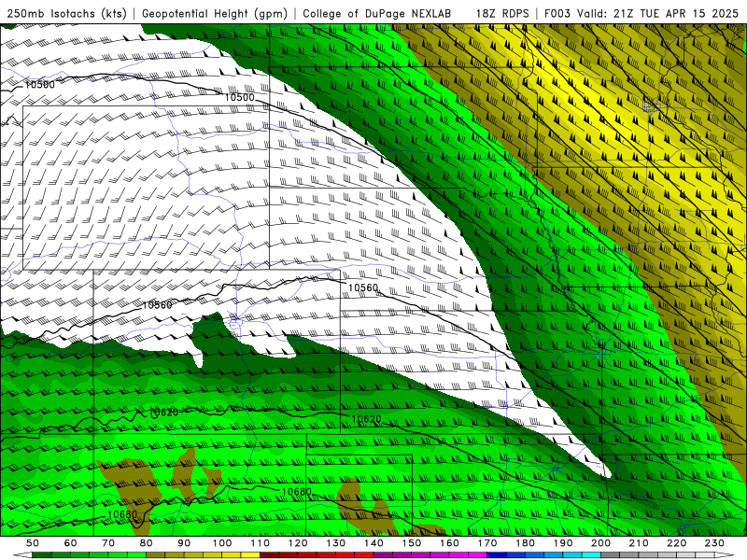Click the 170 value on the color scale

[487, 543]
